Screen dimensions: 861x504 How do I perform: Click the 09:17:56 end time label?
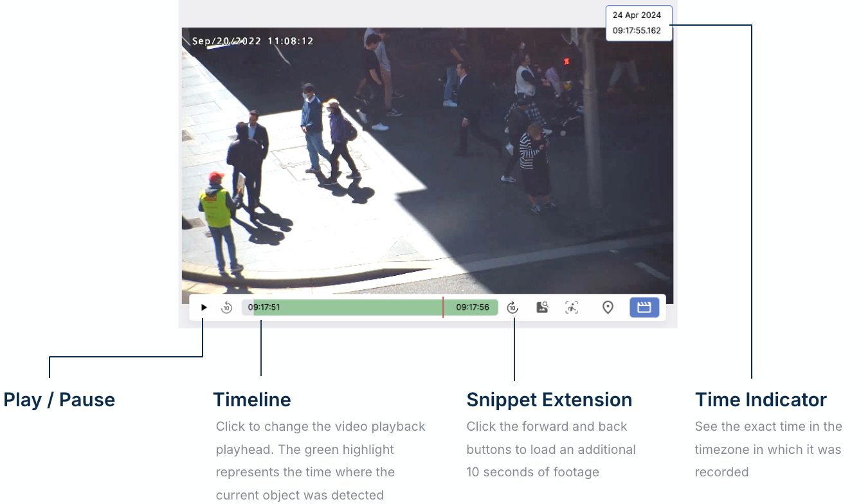pos(473,308)
